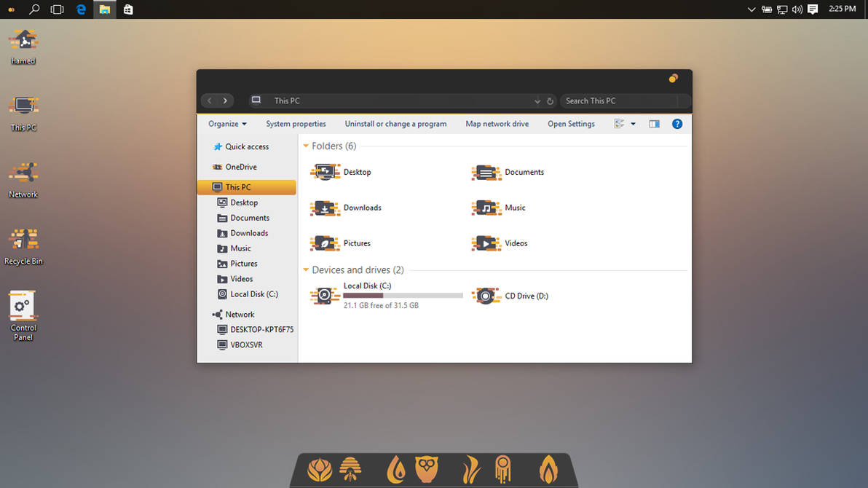Show hidden icons via the tray chevron

point(751,9)
